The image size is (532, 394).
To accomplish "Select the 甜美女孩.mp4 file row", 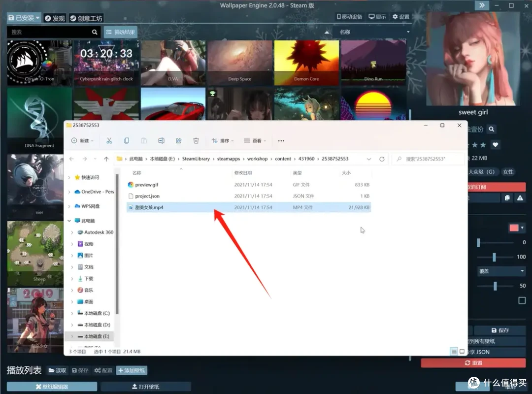I will [249, 207].
